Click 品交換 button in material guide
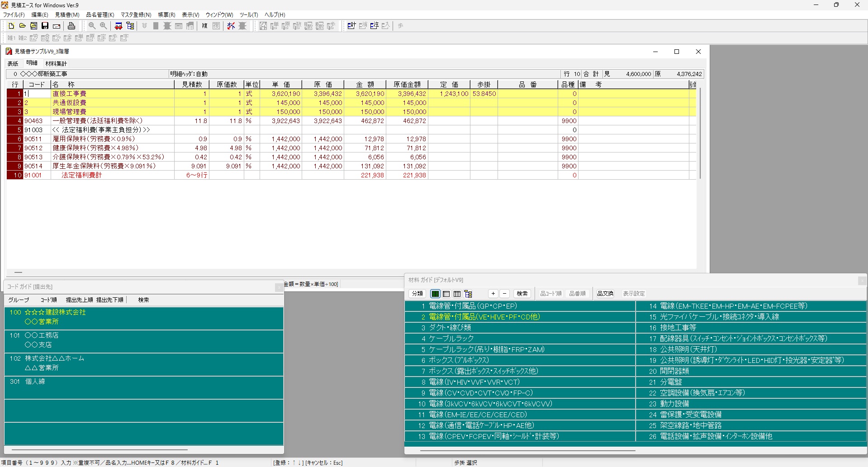Image resolution: width=868 pixels, height=467 pixels. point(605,294)
